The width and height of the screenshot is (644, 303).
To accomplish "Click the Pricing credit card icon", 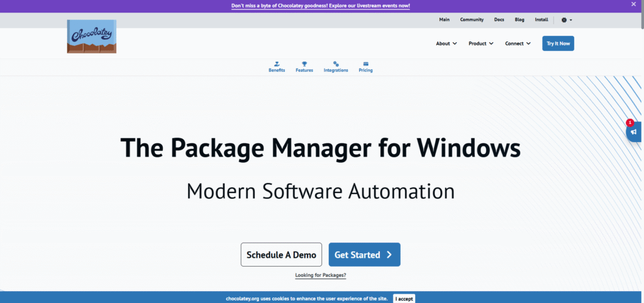I will [x=365, y=64].
